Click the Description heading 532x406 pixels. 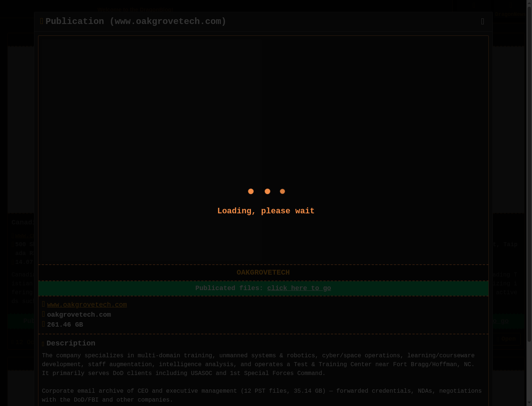click(x=71, y=343)
